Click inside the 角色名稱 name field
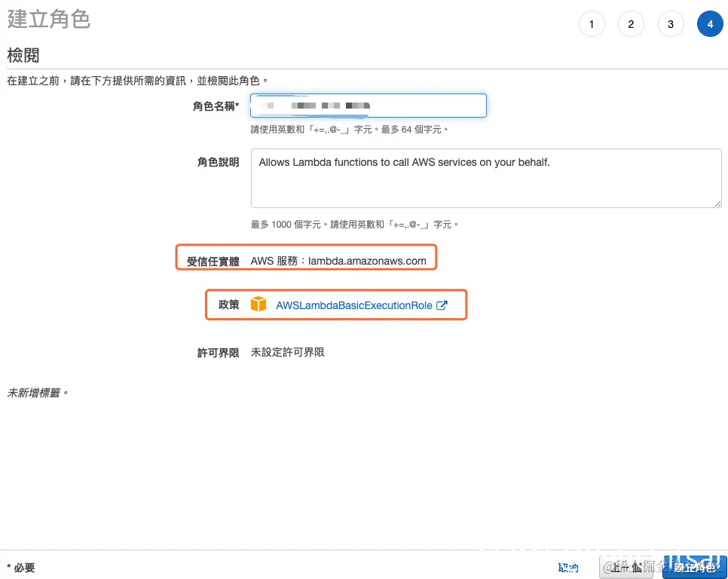The width and height of the screenshot is (728, 579). click(368, 106)
